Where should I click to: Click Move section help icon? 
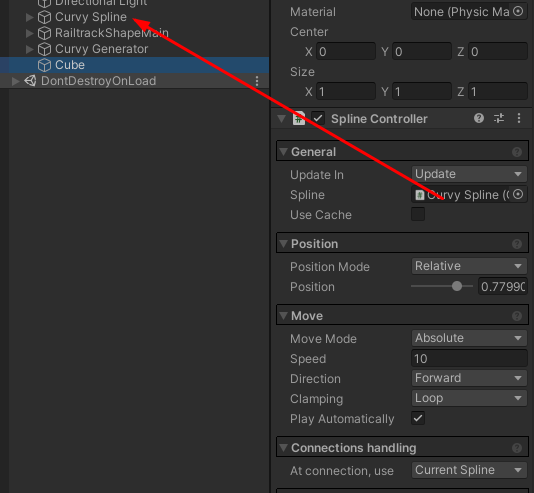point(517,316)
